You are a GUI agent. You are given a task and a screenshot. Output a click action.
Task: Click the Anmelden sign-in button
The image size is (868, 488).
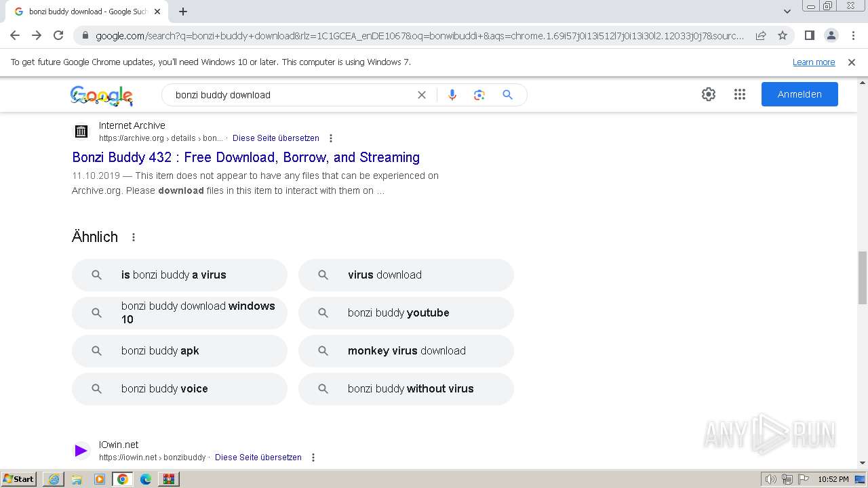(800, 94)
